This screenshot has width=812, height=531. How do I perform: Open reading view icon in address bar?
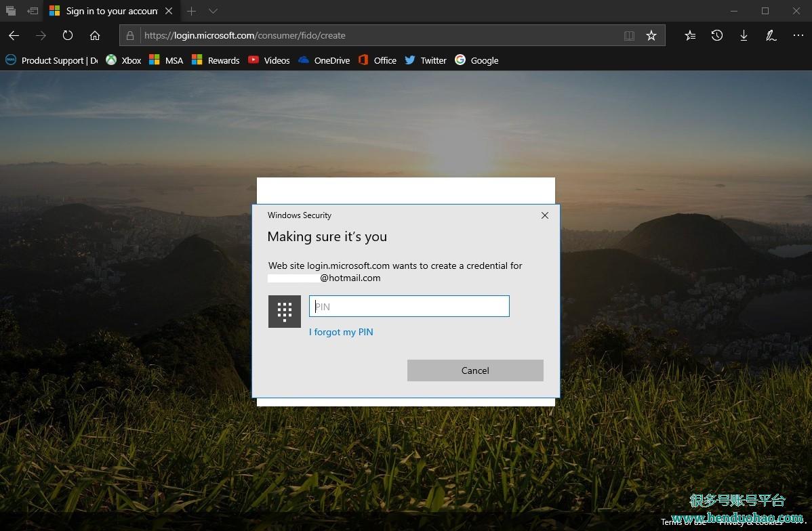[629, 36]
